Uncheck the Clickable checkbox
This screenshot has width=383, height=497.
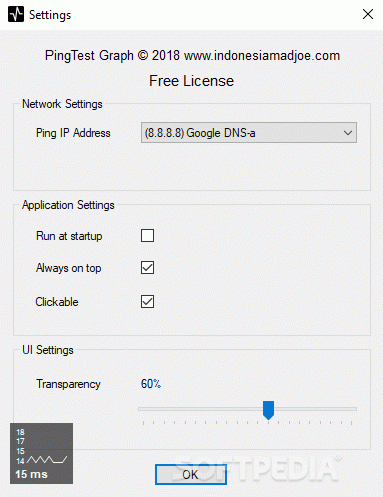[147, 301]
